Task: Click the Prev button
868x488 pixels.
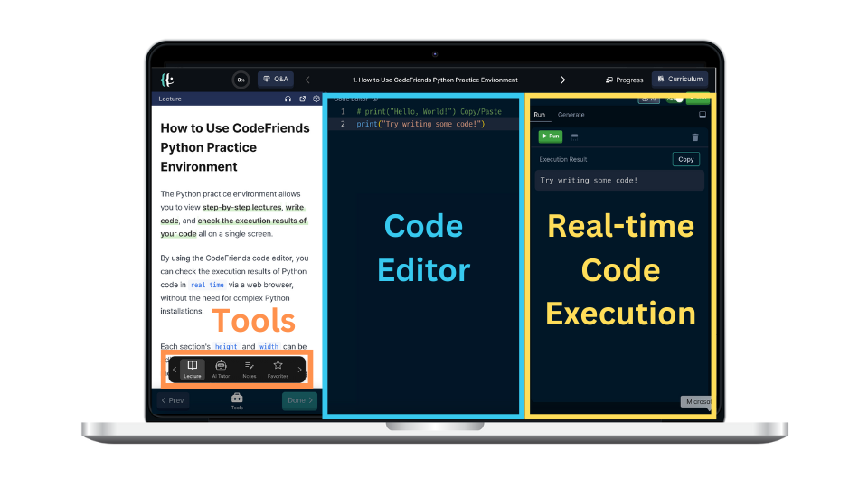Action: (173, 400)
